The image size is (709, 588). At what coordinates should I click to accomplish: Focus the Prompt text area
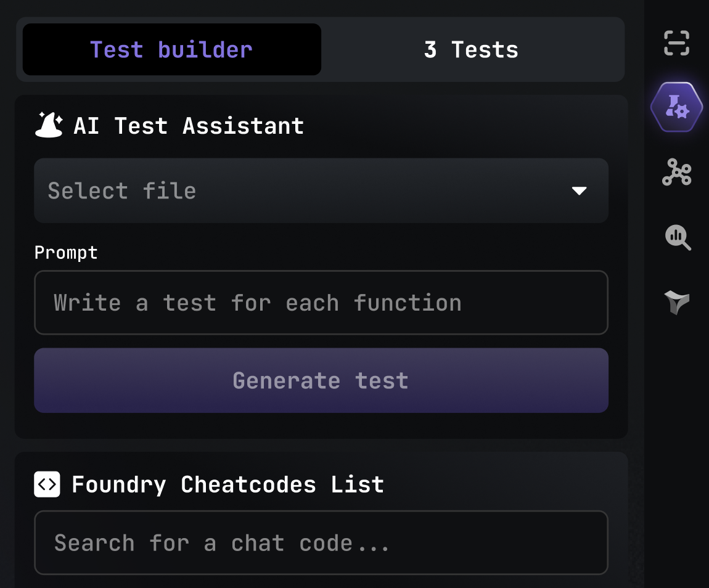coord(321,303)
